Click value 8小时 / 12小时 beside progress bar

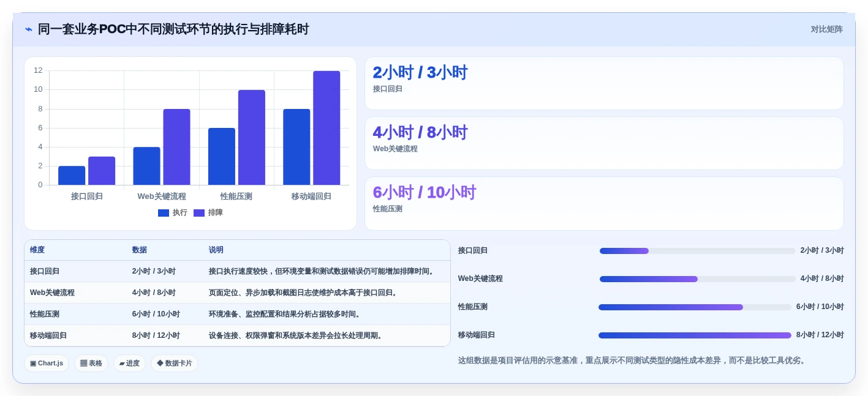tap(820, 335)
